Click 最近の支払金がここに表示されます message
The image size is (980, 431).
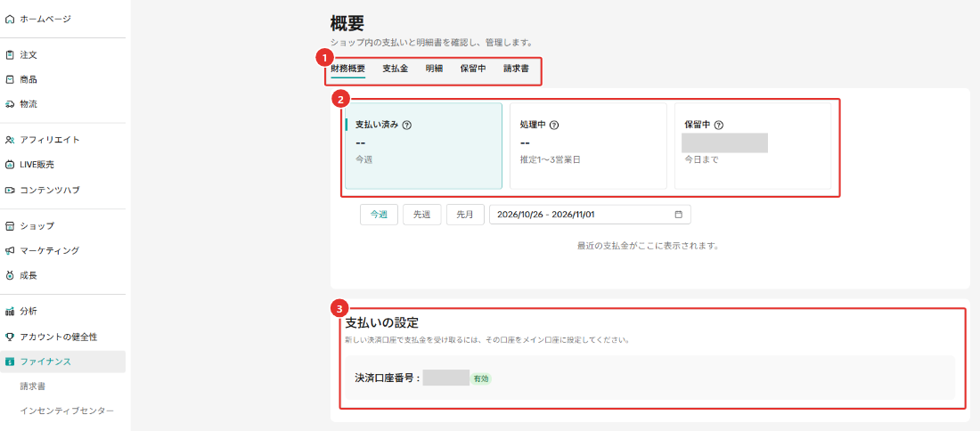pos(650,246)
